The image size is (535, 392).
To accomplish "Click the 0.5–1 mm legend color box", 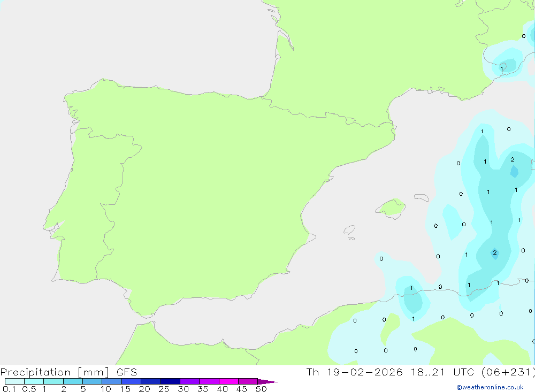I will coord(34,381).
